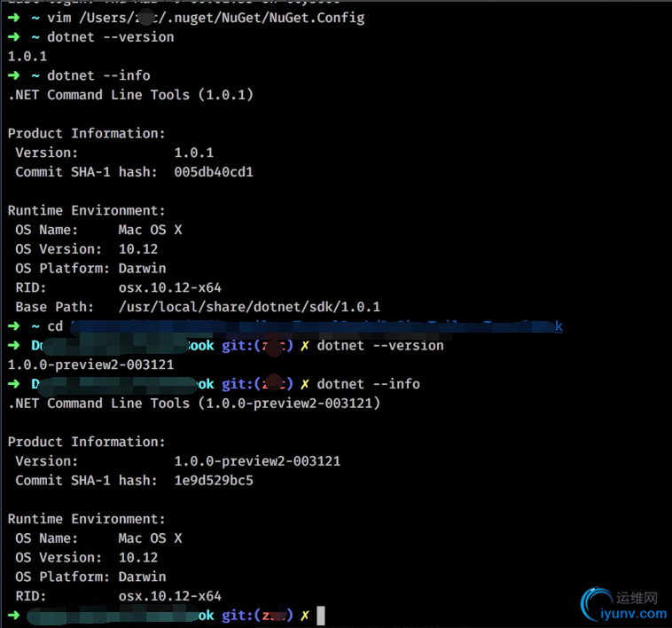The image size is (672, 628).
Task: Click '.NET Command Line Tools (1.0.1)' line
Action: pyautogui.click(x=130, y=95)
